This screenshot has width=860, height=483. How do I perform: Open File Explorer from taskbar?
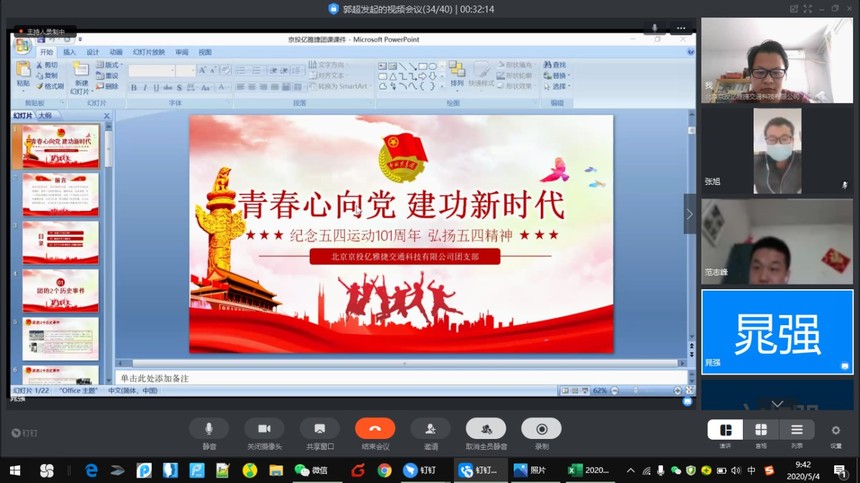276,470
